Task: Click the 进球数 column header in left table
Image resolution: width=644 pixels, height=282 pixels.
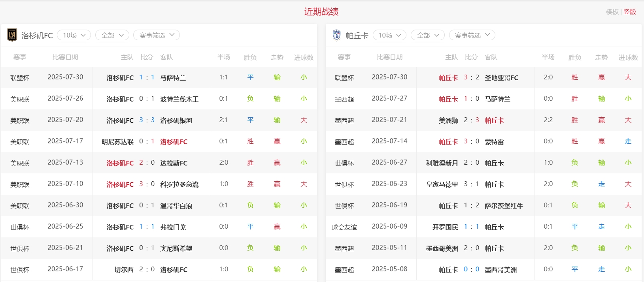Action: click(x=303, y=57)
